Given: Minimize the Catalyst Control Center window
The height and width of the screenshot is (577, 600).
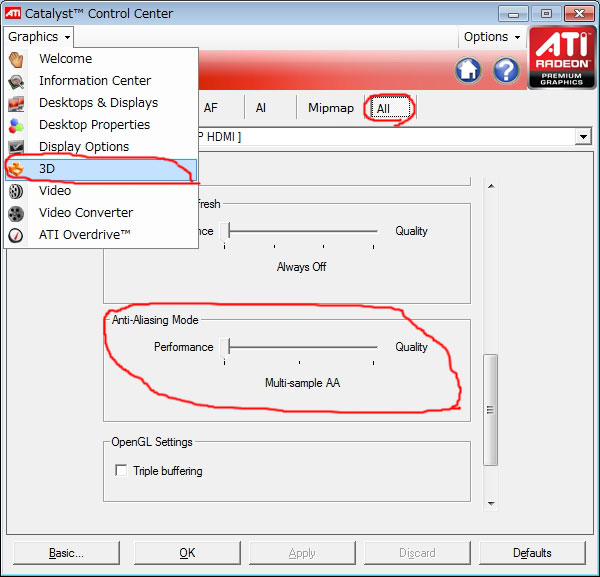Looking at the screenshot, I should point(513,14).
